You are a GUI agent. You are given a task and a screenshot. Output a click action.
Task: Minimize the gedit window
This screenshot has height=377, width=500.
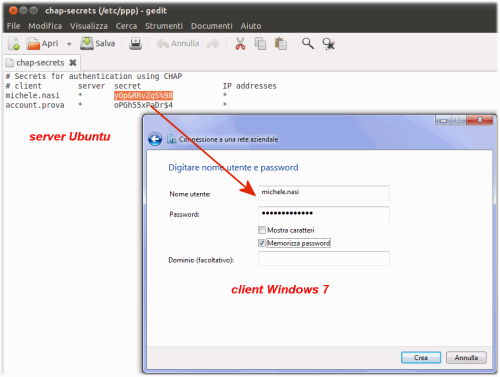(x=23, y=11)
